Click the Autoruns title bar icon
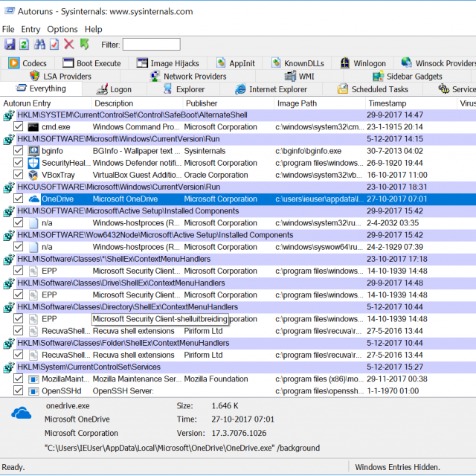Image resolution: width=476 pixels, height=476 pixels. pyautogui.click(x=10, y=11)
